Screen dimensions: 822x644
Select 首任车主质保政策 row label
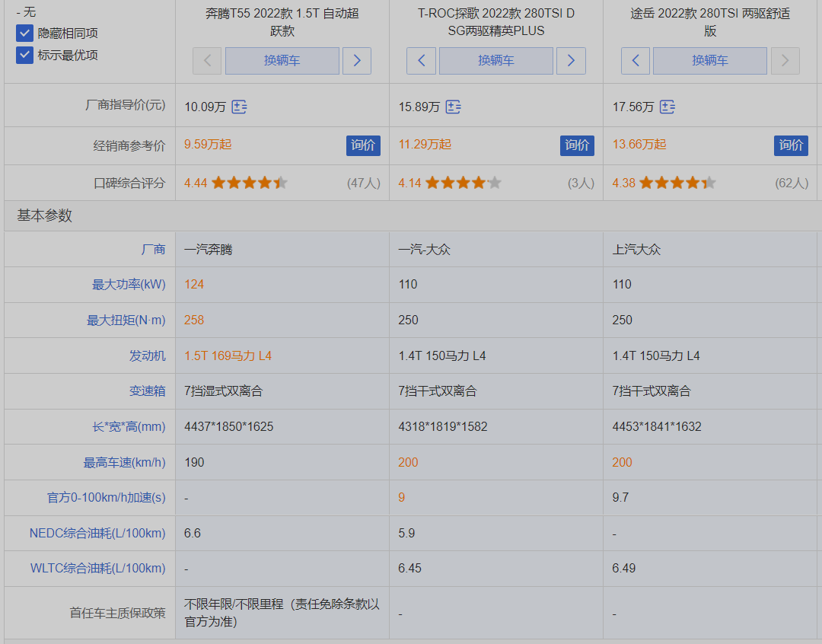point(117,613)
